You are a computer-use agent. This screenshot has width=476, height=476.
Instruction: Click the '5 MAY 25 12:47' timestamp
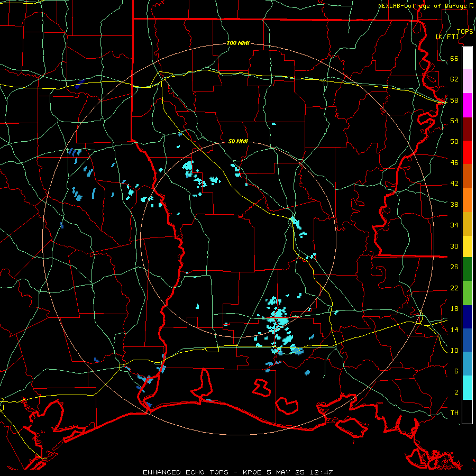tap(300, 472)
